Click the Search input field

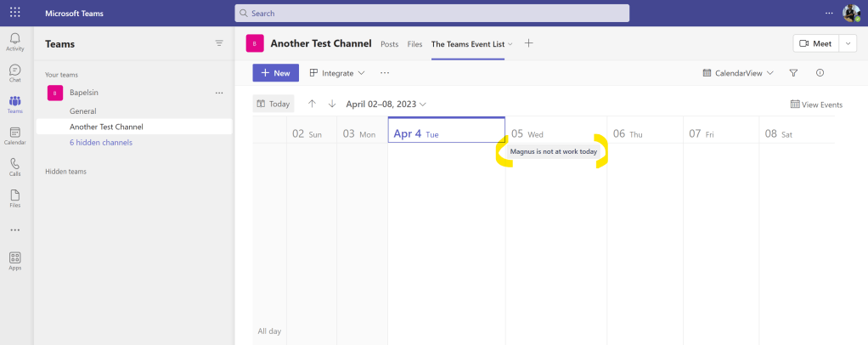tap(431, 13)
